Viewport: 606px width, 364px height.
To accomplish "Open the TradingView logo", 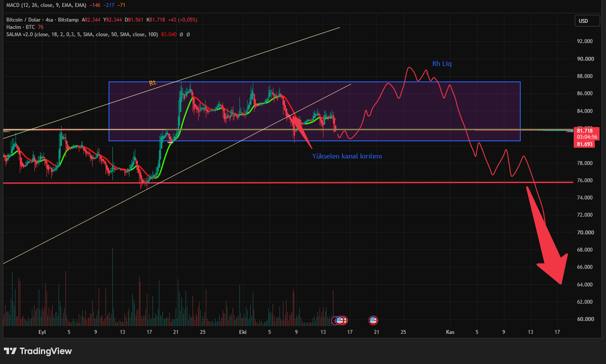I will click(x=38, y=351).
